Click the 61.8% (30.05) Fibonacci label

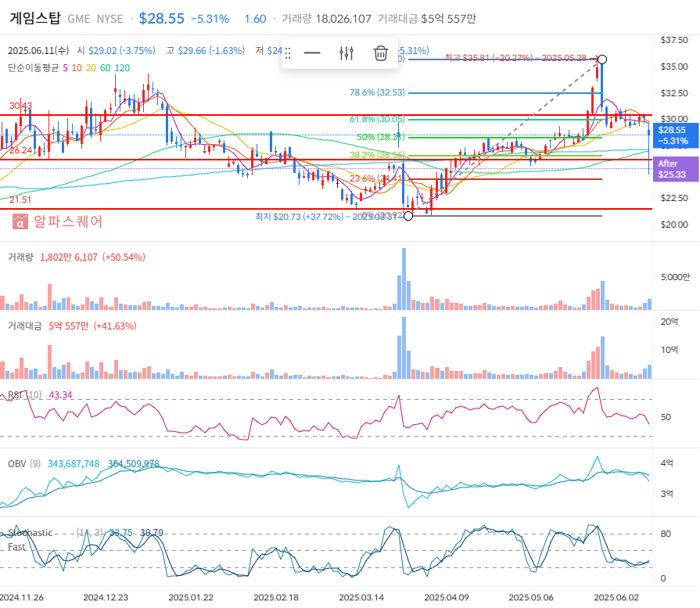pos(377,119)
